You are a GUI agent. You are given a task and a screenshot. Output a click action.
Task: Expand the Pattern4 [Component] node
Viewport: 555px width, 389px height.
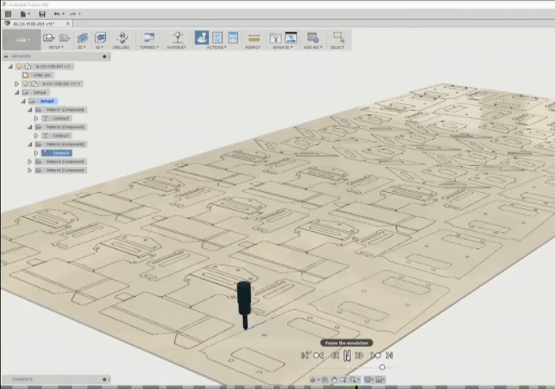click(x=30, y=162)
